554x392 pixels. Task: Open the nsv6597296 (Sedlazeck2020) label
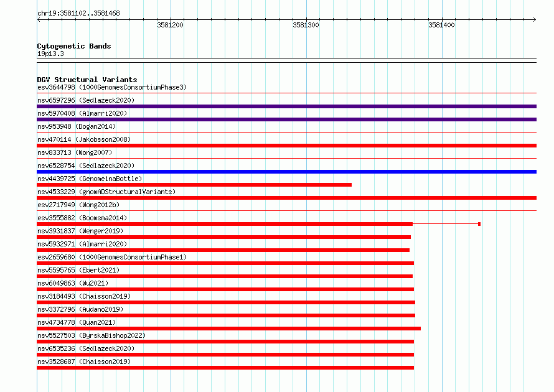click(86, 100)
